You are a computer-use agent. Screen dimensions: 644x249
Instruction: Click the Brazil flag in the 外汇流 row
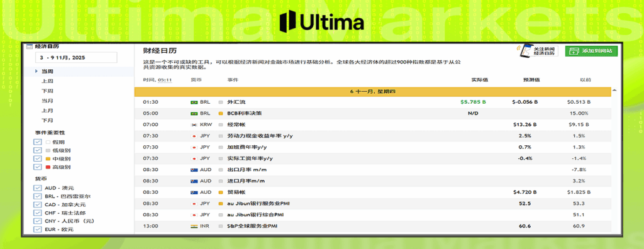point(194,102)
